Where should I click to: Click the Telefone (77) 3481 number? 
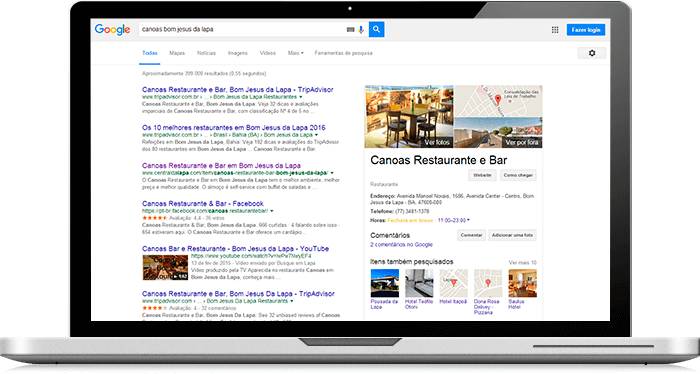click(x=412, y=211)
